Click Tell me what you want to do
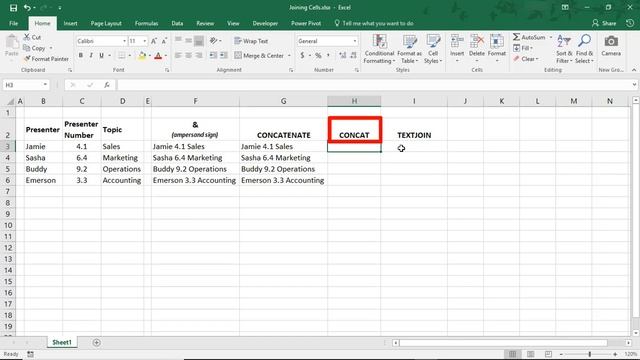 coord(374,24)
